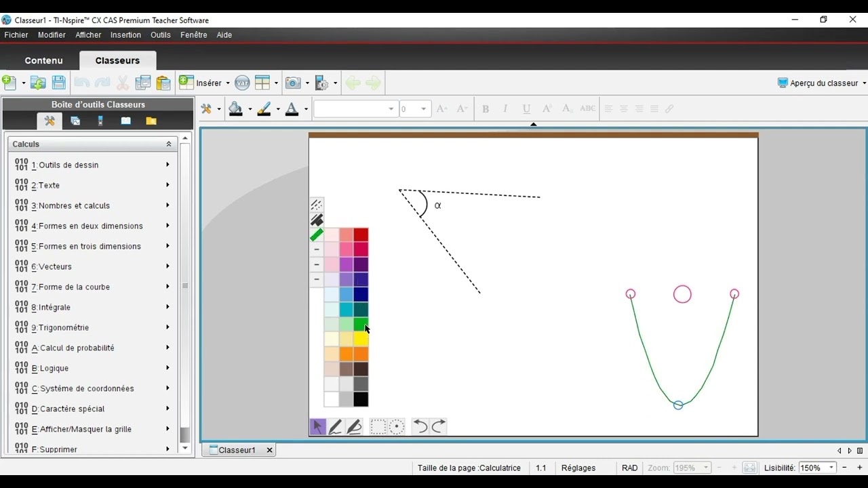This screenshot has width=868, height=488.
Task: Choose the thick line weight icon
Action: 317,220
